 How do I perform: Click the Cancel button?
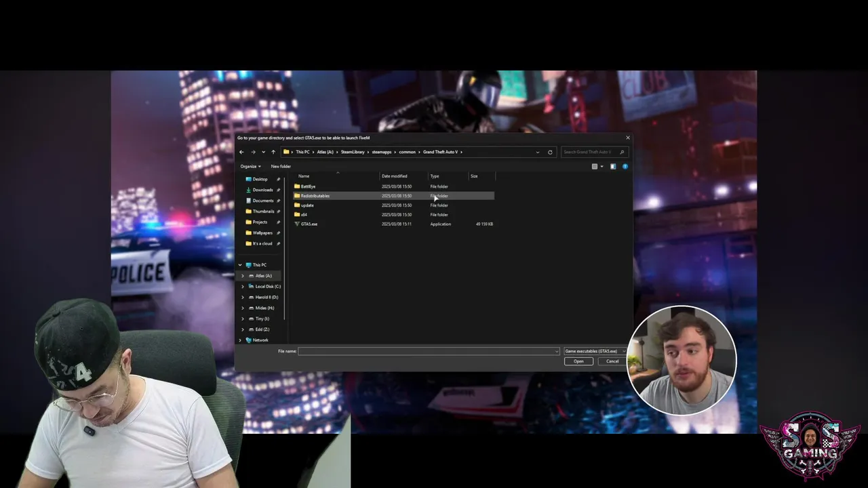coord(612,361)
